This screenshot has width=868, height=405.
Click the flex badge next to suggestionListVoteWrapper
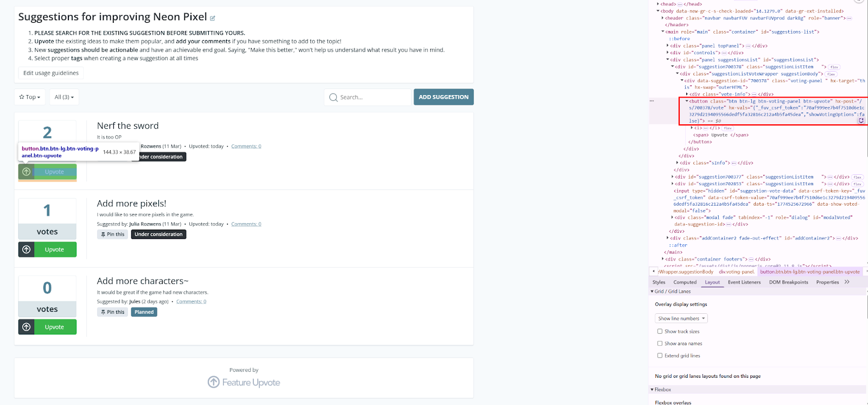[831, 74]
